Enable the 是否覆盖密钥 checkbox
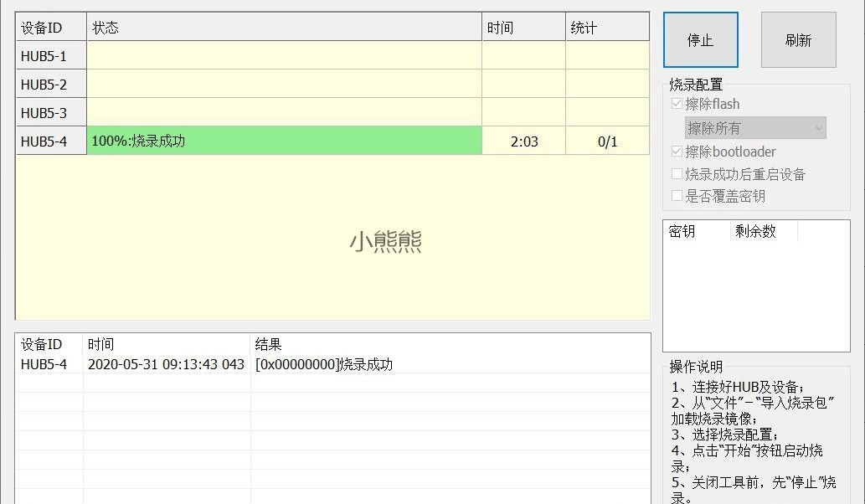865x504 pixels. point(677,196)
